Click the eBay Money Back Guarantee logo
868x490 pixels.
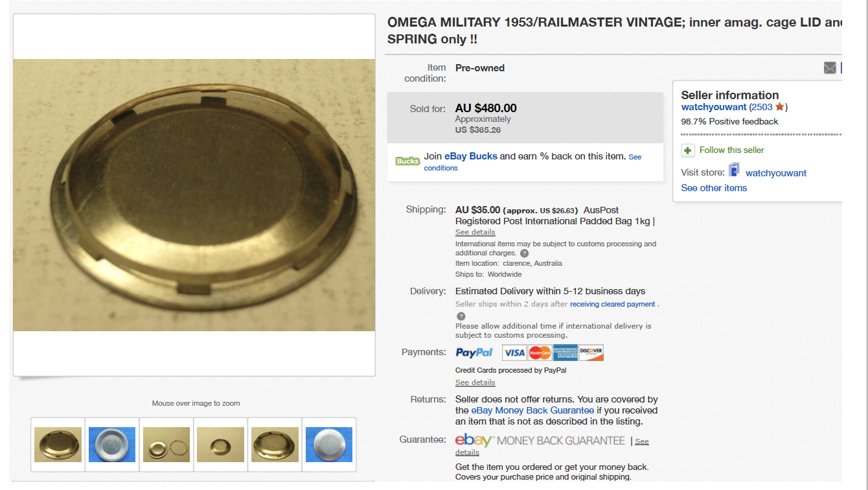tap(540, 441)
